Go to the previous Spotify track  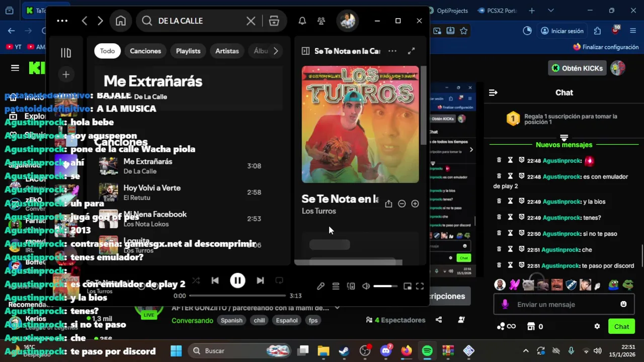[x=215, y=281]
